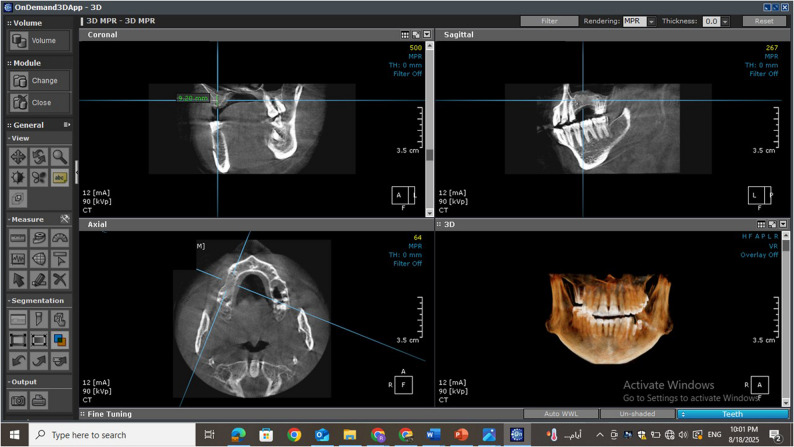The width and height of the screenshot is (794, 447).
Task: Open Google Chrome from taskbar
Action: click(294, 435)
